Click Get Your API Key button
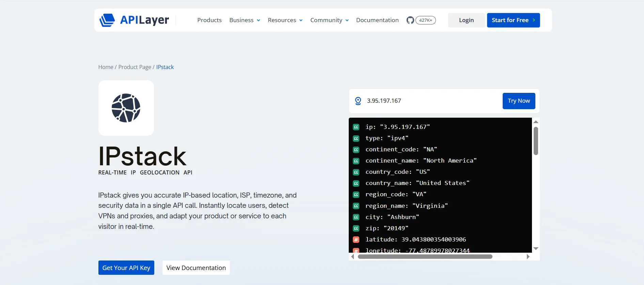This screenshot has width=644, height=285. pyautogui.click(x=126, y=268)
